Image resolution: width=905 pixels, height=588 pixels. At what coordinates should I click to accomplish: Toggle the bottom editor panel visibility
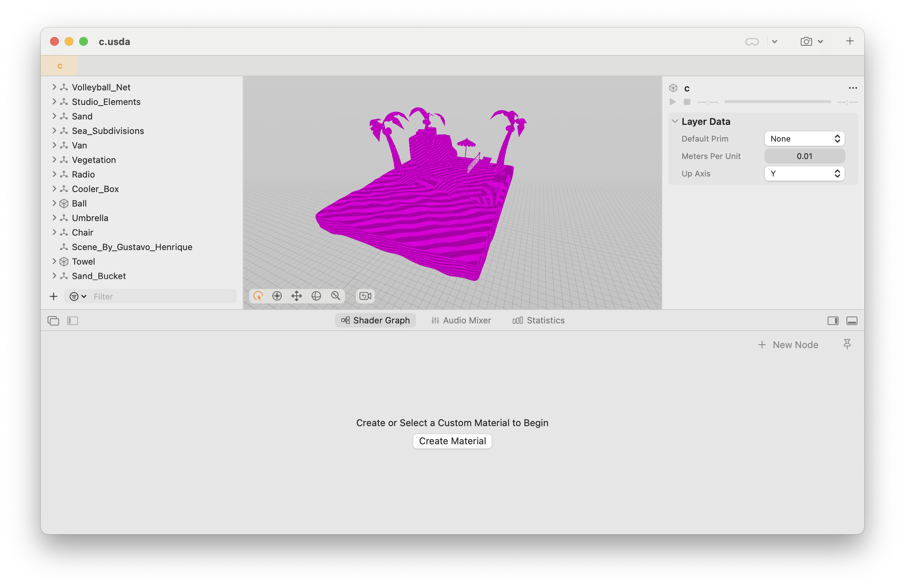[x=852, y=321]
